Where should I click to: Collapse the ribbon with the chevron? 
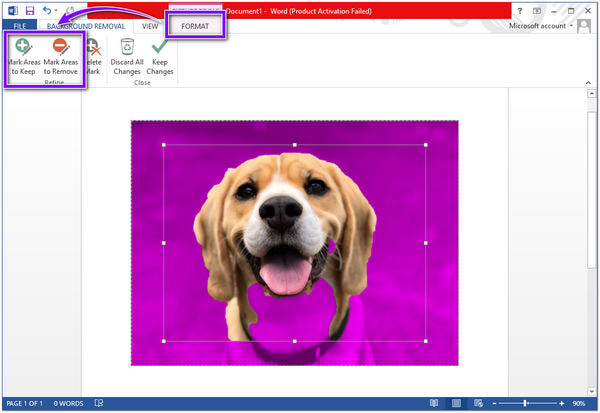point(588,82)
